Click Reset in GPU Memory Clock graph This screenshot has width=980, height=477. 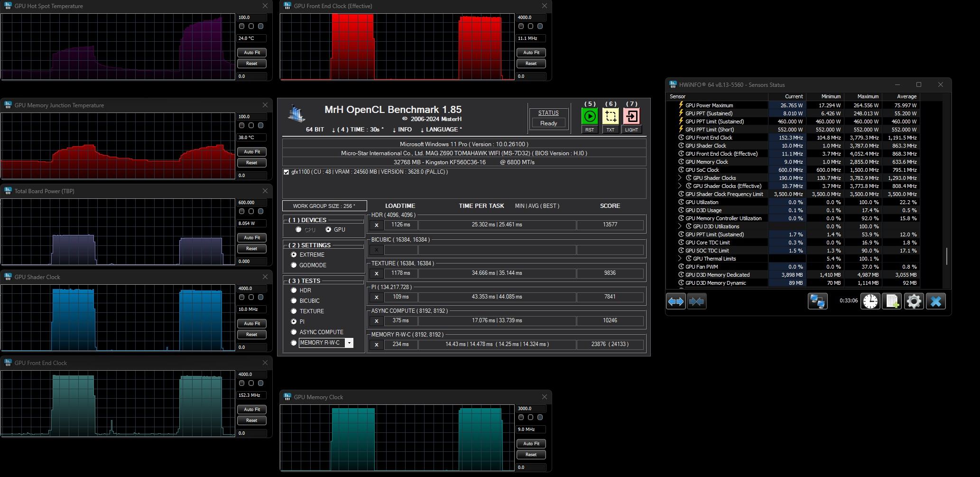pos(531,455)
